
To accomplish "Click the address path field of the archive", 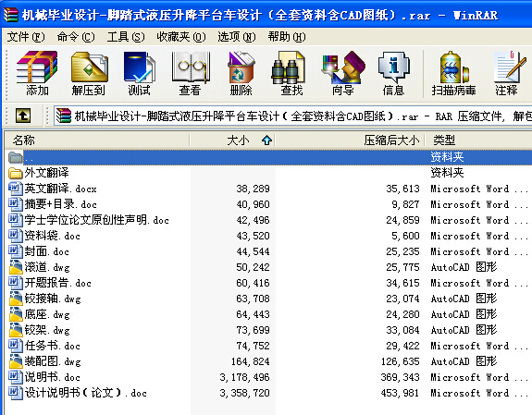I will 292,116.
